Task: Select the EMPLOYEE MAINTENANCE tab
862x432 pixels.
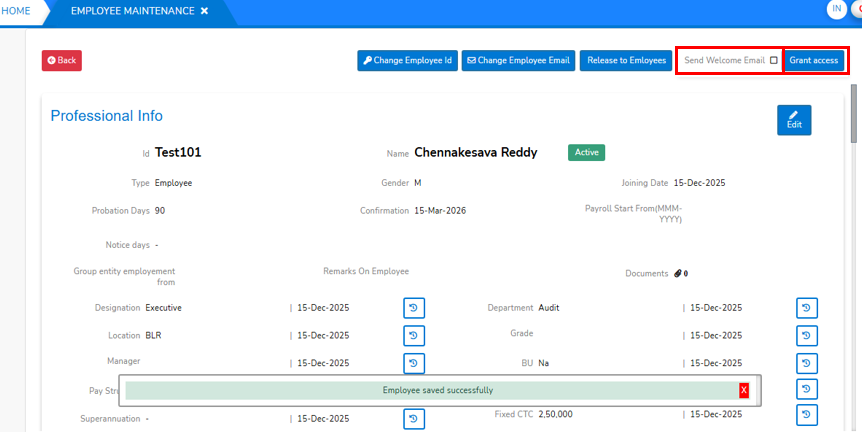Action: (133, 11)
